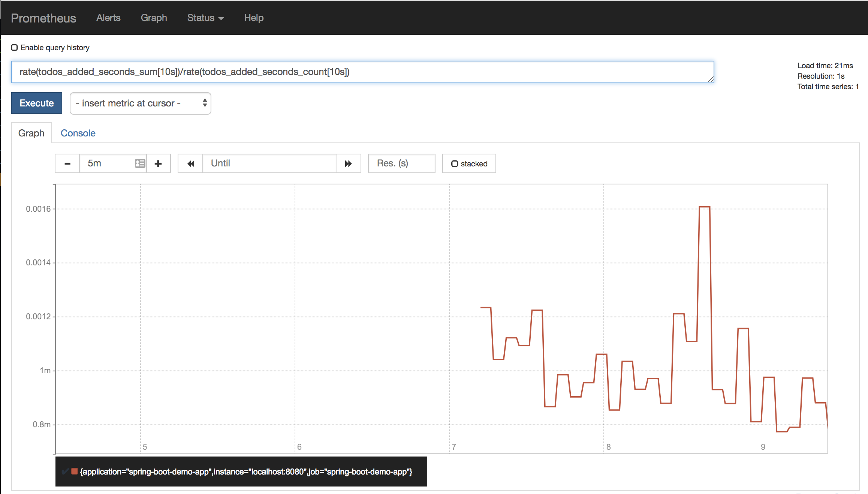
Task: Toggle the stacked chart checkbox
Action: [x=455, y=163]
